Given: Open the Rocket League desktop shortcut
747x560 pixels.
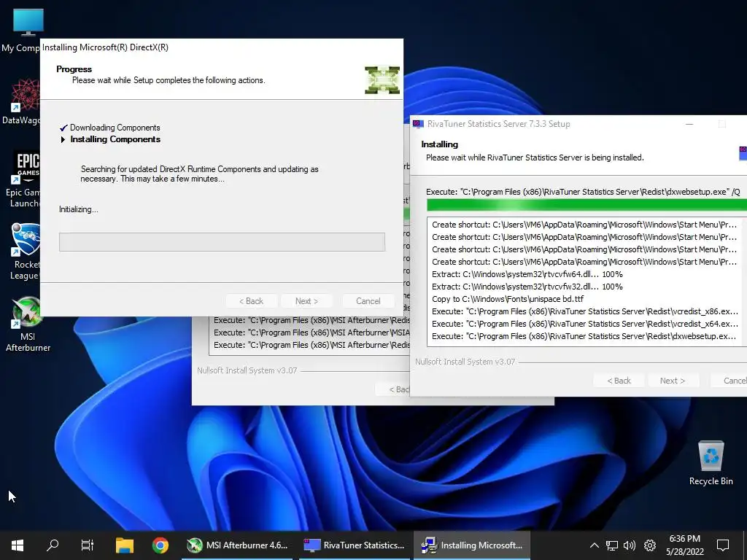Looking at the screenshot, I should tap(25, 252).
